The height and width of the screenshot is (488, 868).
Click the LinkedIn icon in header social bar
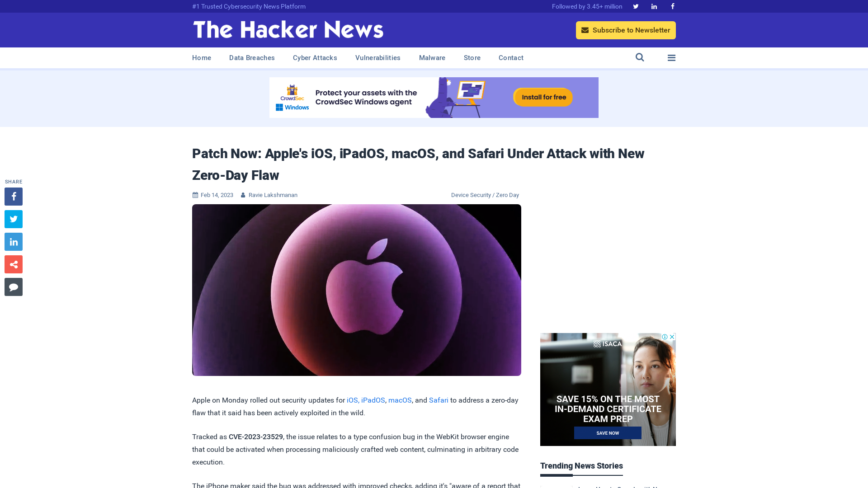click(654, 6)
